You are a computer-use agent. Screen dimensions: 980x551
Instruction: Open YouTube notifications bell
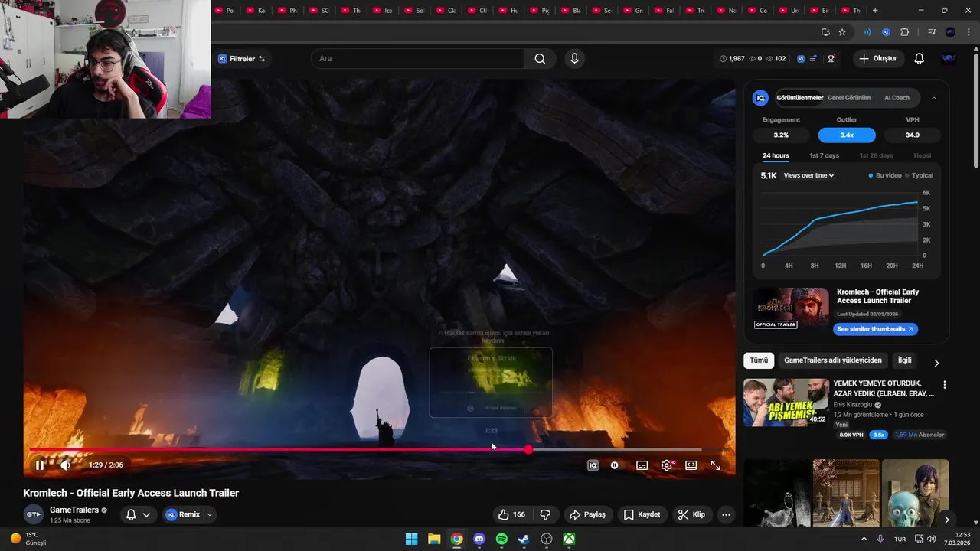click(919, 58)
